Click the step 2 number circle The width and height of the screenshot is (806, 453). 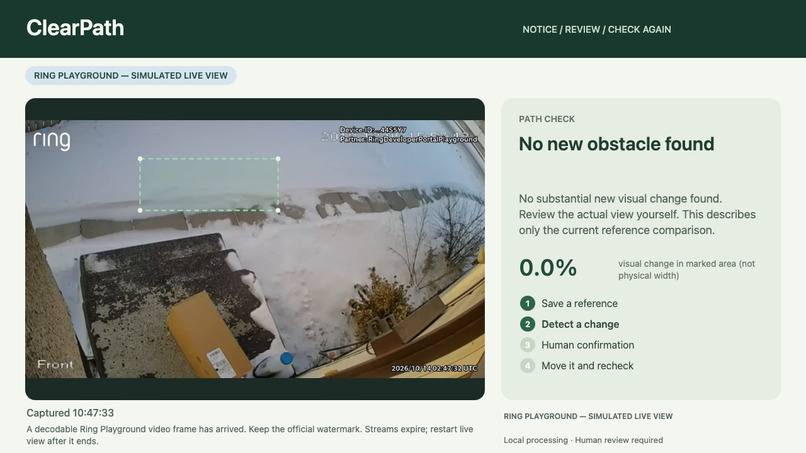click(x=527, y=324)
